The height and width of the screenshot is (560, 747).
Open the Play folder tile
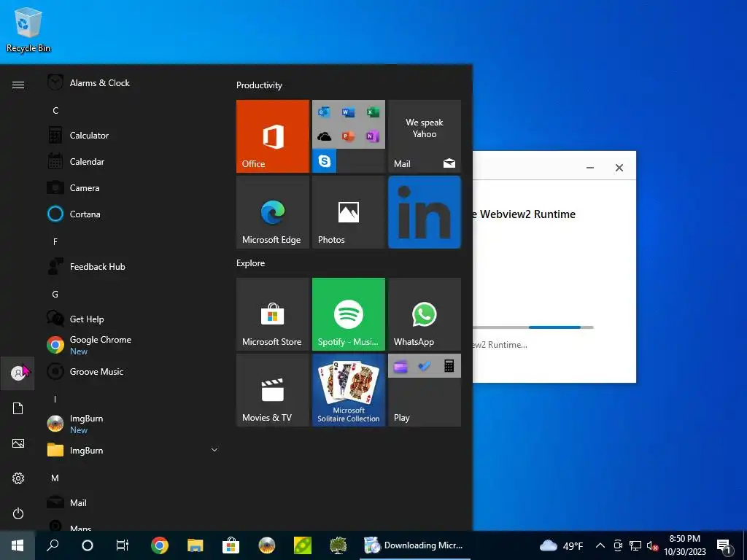pyautogui.click(x=425, y=390)
